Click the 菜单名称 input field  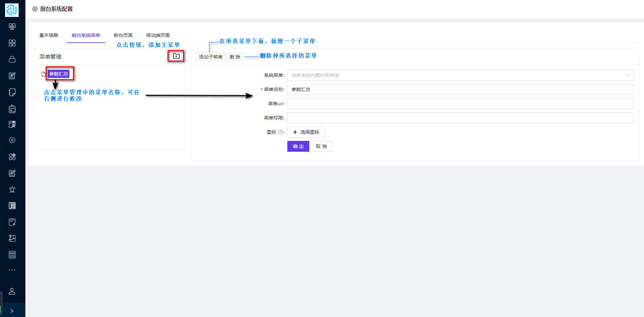point(461,89)
